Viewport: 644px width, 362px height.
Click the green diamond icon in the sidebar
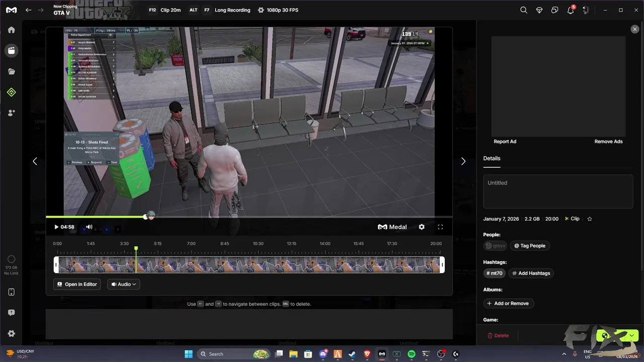(11, 92)
